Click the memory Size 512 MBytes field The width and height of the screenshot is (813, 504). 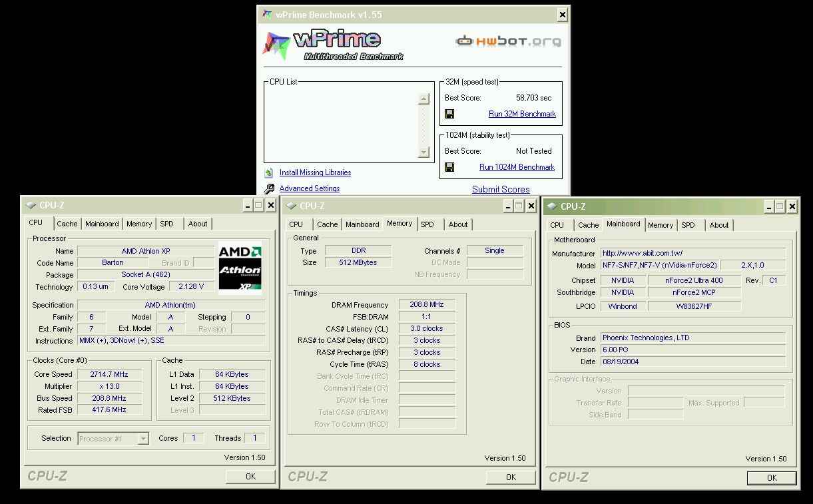click(358, 262)
